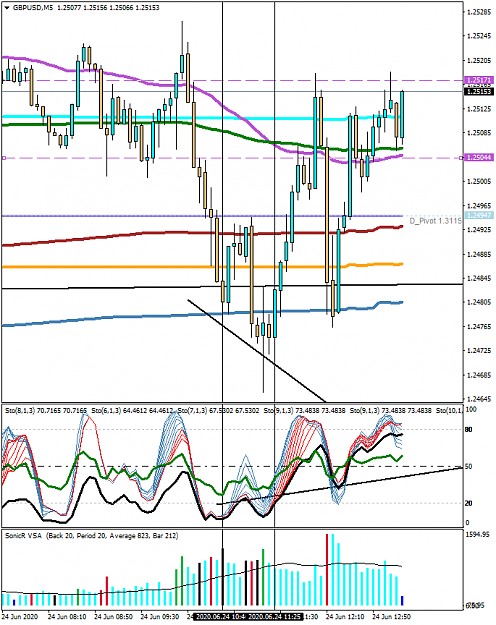
Task: Click the price axis value 1.25245
Action: (x=479, y=36)
